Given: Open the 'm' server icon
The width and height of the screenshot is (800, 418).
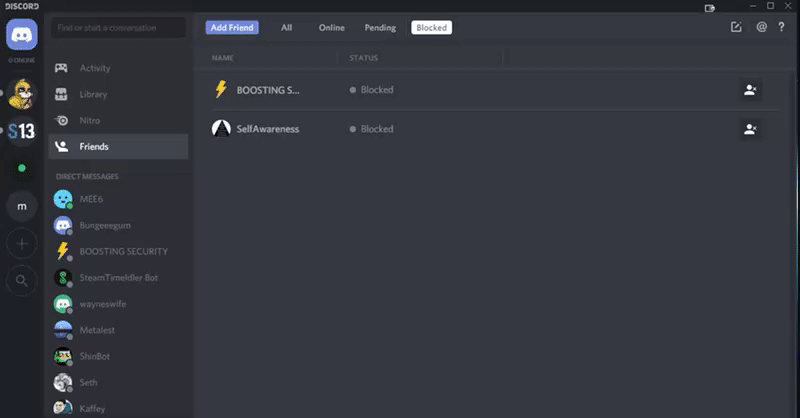Looking at the screenshot, I should 22,206.
